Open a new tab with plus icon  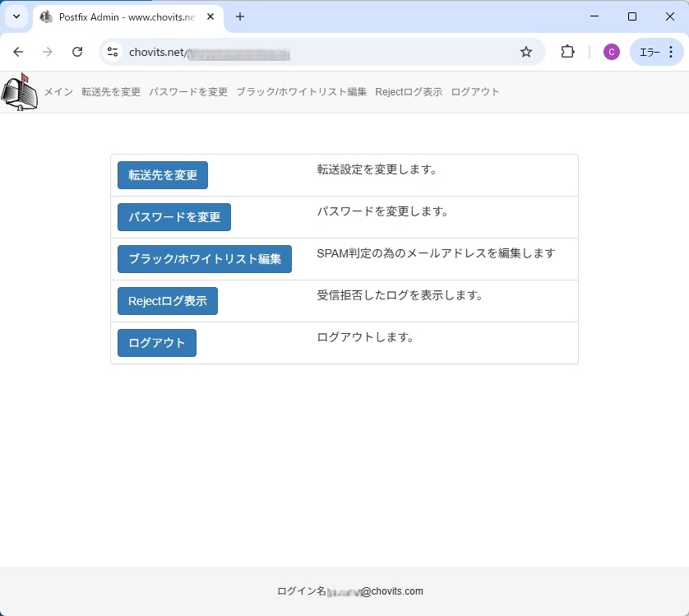240,16
